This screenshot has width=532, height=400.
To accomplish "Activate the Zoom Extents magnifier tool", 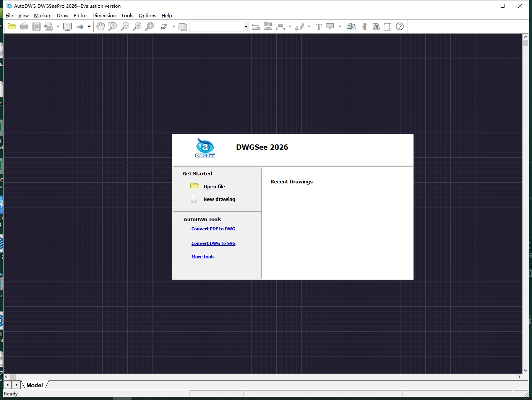I will [x=150, y=26].
